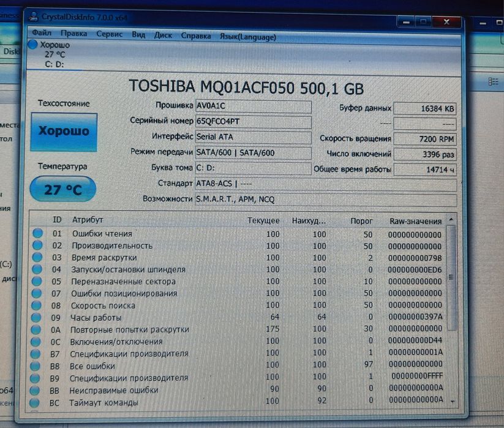Click the Возможности field S.M.A.R.T., APM, NCQ
Screen dimensions: 504x428
coord(326,200)
